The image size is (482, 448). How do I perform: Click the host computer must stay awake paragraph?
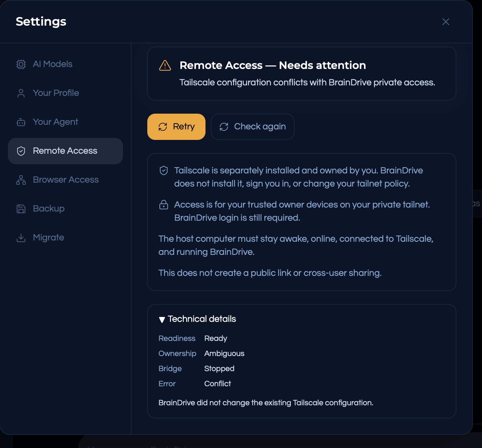pos(296,245)
